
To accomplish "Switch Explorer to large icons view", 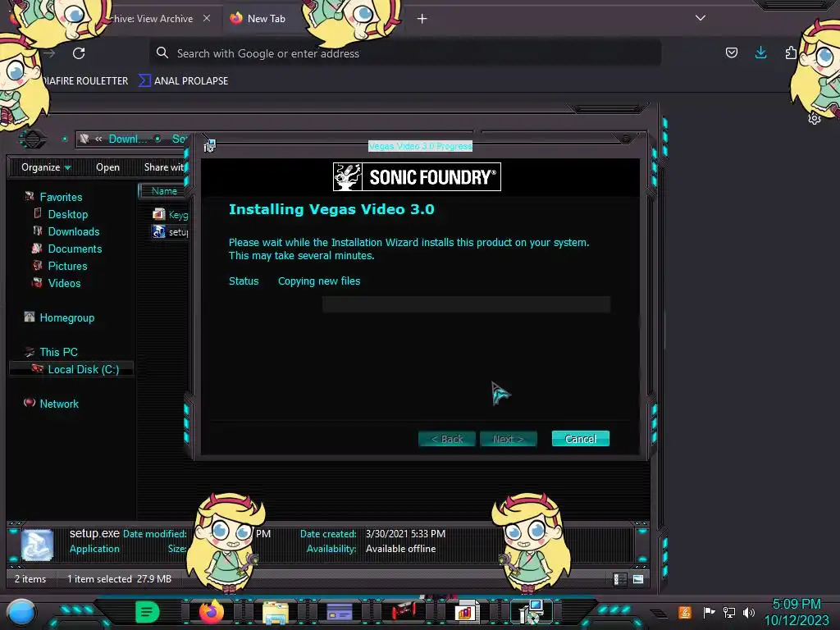I will click(638, 578).
